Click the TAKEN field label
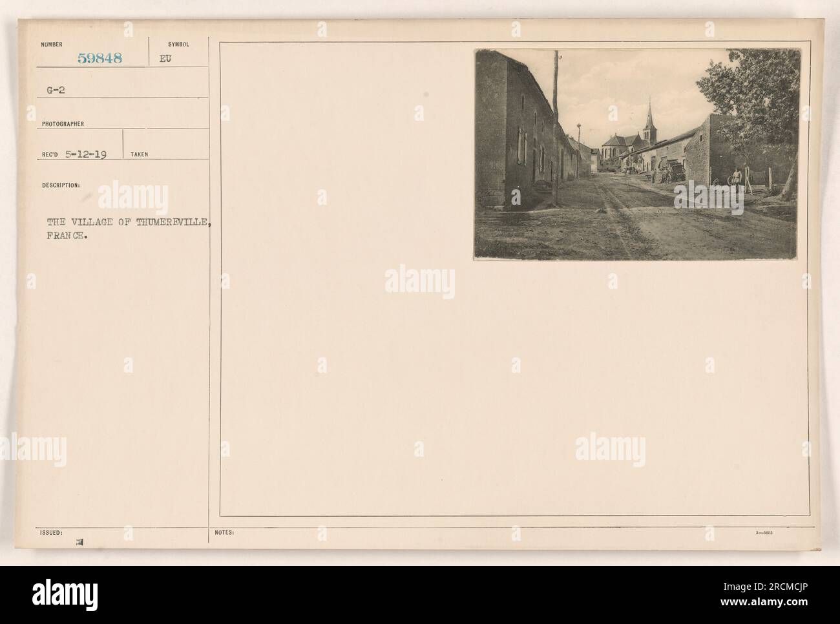This screenshot has height=624, width=840. click(x=139, y=154)
